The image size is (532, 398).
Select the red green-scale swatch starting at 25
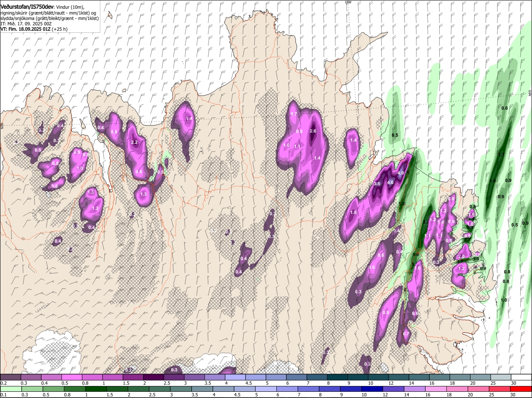(x=499, y=389)
